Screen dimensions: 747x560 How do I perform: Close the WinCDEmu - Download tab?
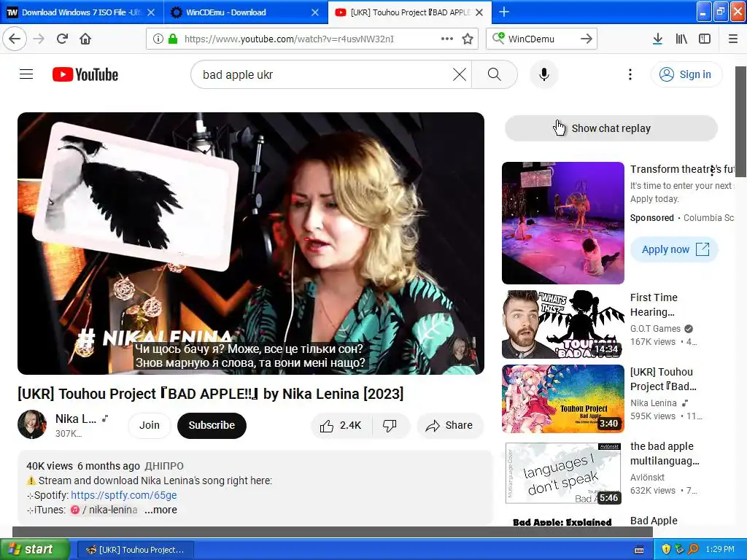click(x=315, y=12)
